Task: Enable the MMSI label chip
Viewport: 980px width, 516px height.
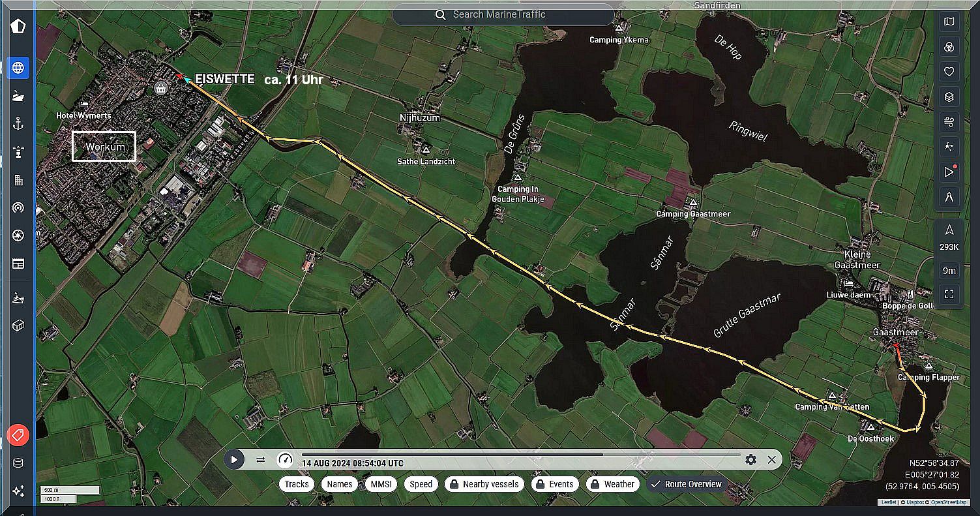Action: [x=380, y=484]
